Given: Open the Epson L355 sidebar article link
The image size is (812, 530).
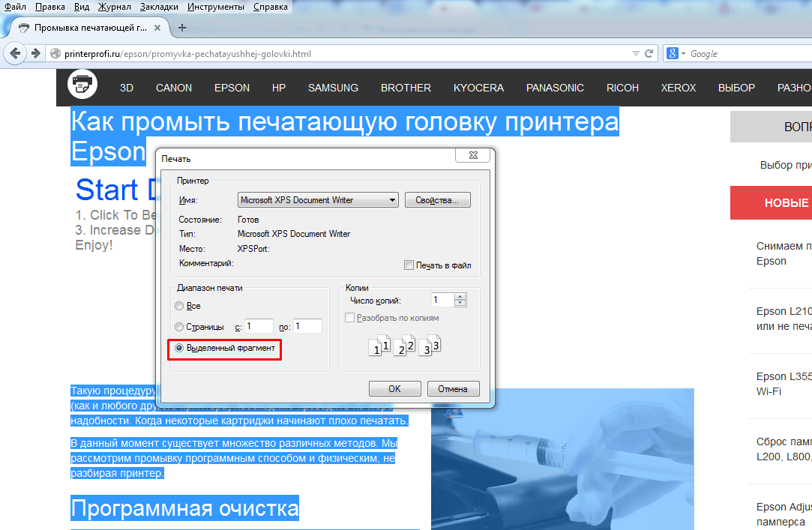Looking at the screenshot, I should [x=784, y=384].
